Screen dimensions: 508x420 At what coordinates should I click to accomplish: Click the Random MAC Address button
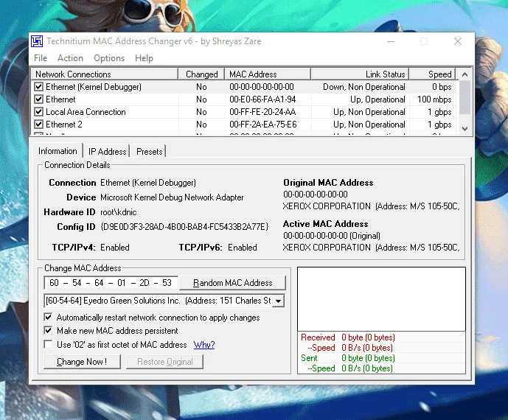(x=232, y=283)
